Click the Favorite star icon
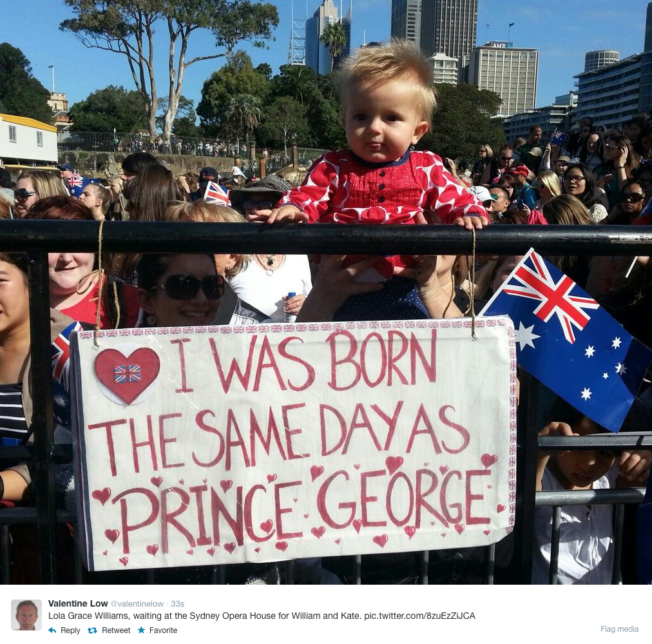 click(141, 630)
